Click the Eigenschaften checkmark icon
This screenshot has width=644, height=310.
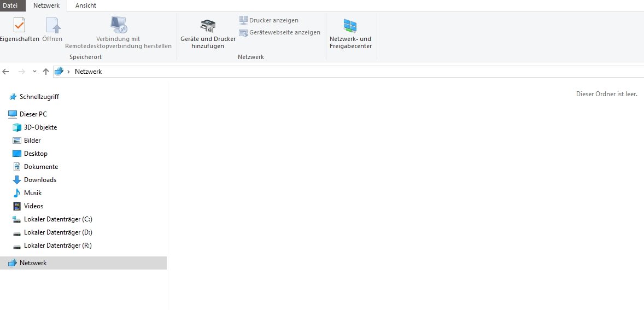tap(19, 25)
